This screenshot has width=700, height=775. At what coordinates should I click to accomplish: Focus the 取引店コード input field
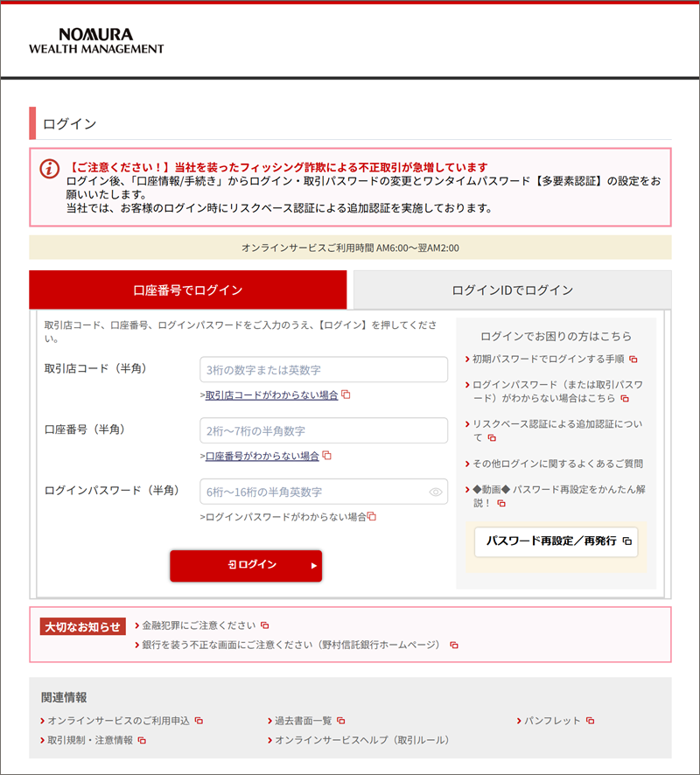click(323, 369)
